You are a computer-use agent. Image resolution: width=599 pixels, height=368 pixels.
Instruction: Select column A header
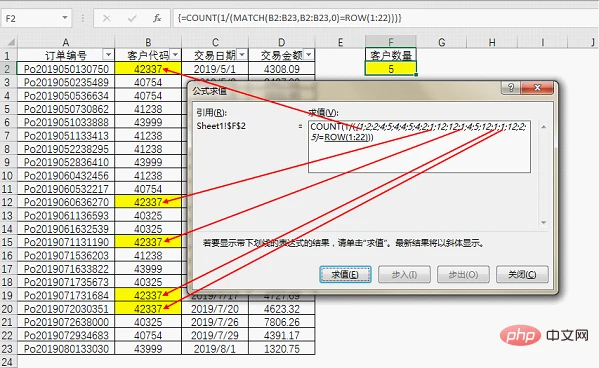click(x=66, y=42)
